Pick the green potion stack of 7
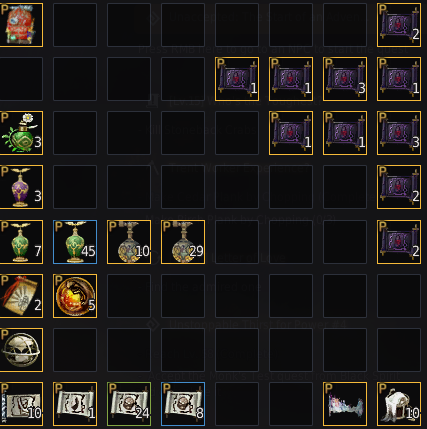 [x=21, y=242]
